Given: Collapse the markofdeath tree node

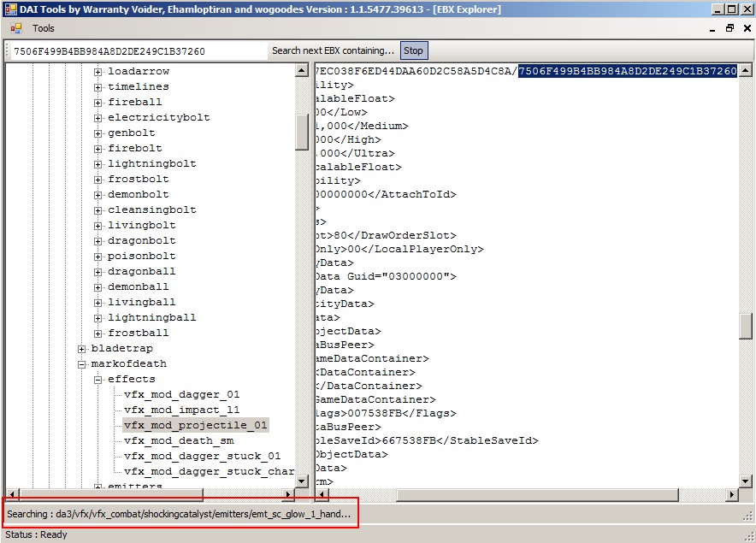Looking at the screenshot, I should click(x=82, y=364).
